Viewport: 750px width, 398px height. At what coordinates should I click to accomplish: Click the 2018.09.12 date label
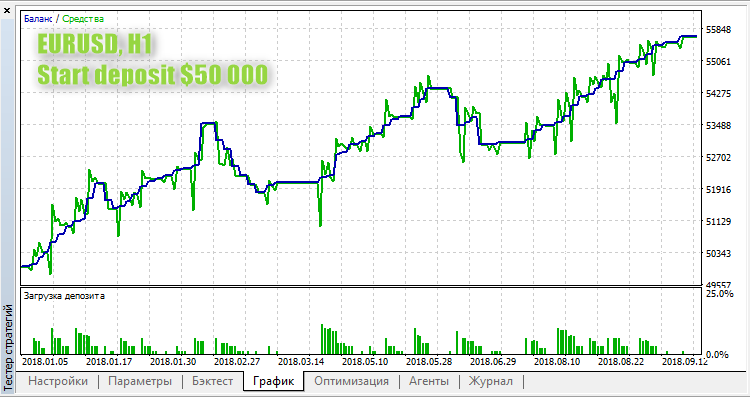[684, 361]
